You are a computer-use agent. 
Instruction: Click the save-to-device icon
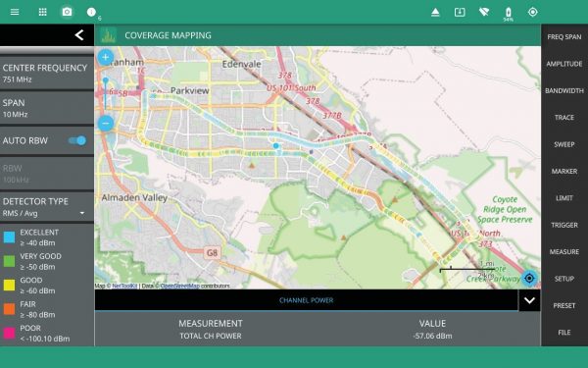(460, 13)
